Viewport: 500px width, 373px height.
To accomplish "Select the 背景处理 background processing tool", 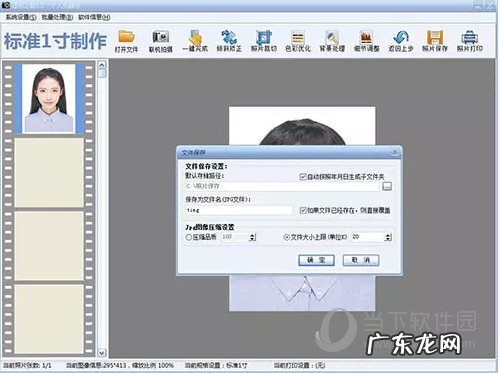I will point(332,41).
